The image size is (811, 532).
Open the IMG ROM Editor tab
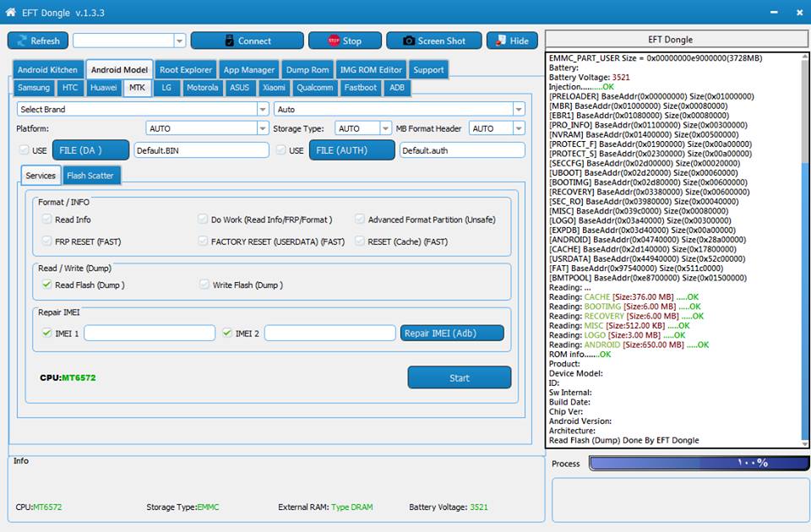(371, 70)
